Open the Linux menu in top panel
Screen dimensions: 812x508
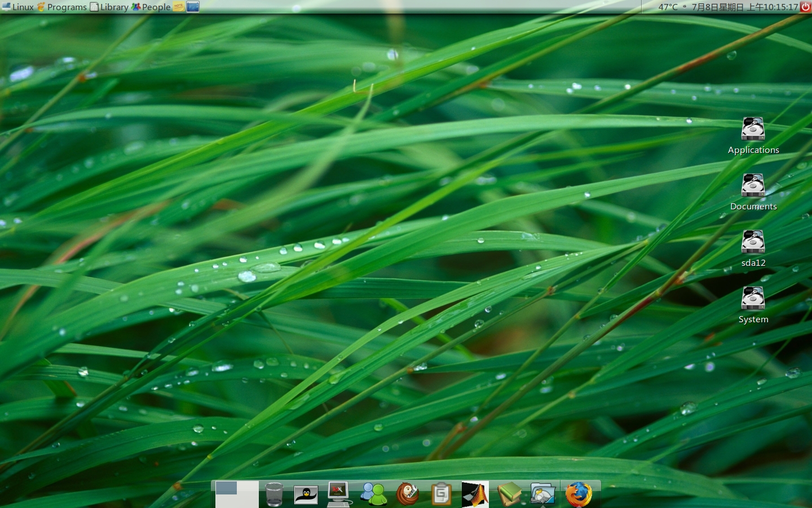(17, 7)
